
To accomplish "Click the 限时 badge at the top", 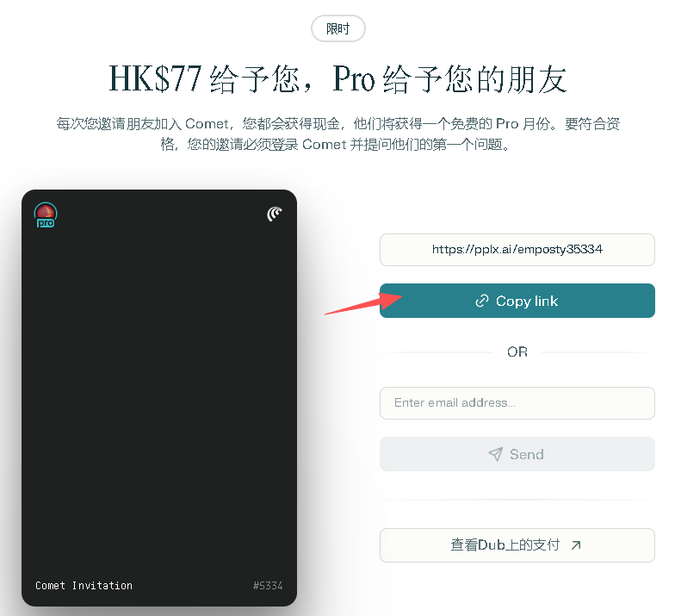I will pyautogui.click(x=337, y=28).
